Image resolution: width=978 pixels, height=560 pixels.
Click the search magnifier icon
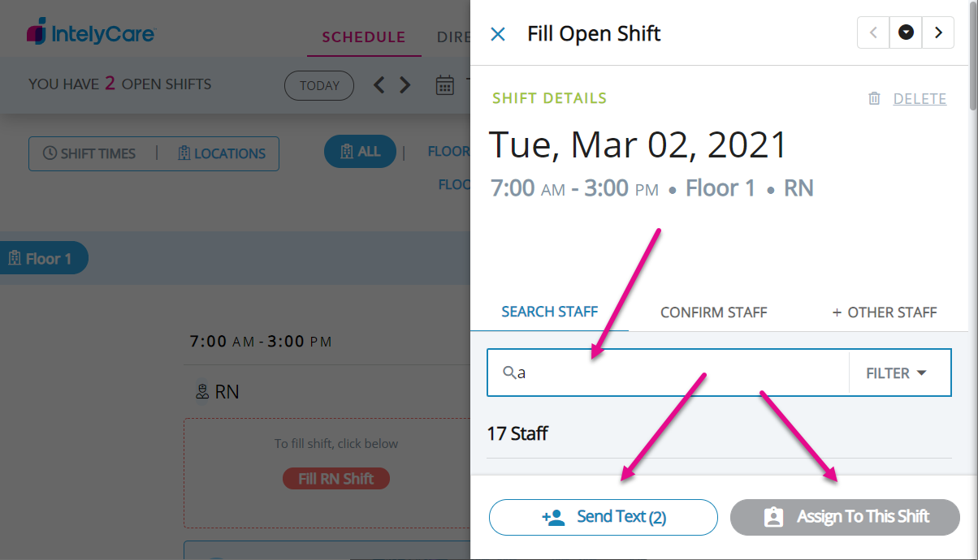coord(509,373)
